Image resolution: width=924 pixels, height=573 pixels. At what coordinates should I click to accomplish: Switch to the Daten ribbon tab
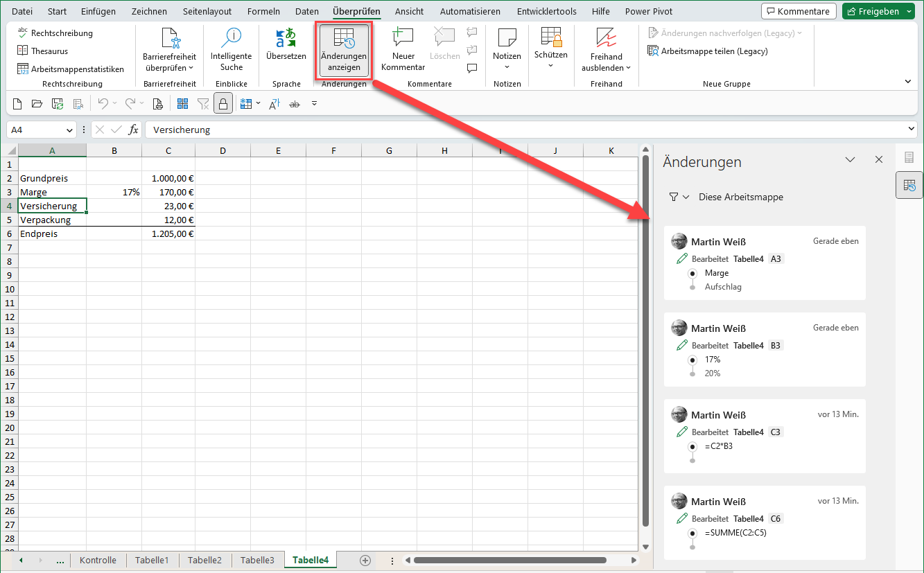(x=307, y=11)
